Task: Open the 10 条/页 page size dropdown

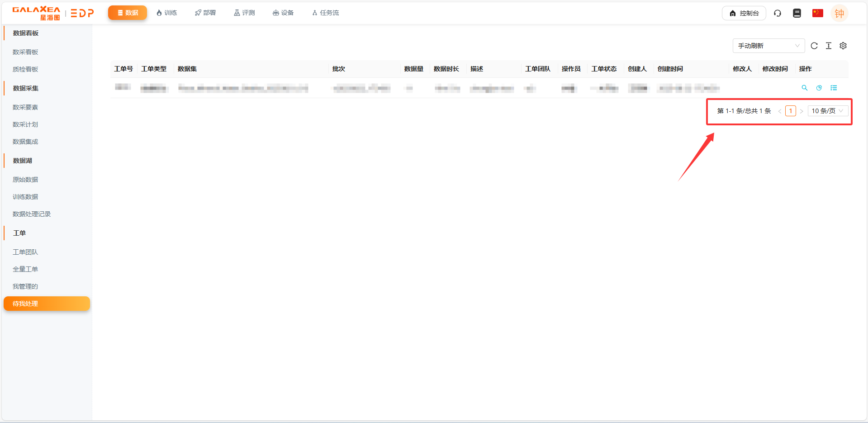Action: tap(827, 111)
